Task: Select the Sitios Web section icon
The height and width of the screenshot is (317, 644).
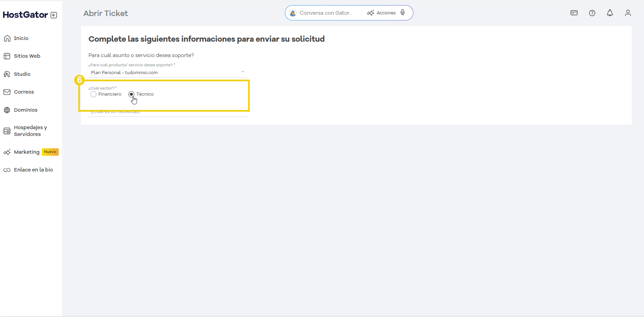Action: (7, 56)
